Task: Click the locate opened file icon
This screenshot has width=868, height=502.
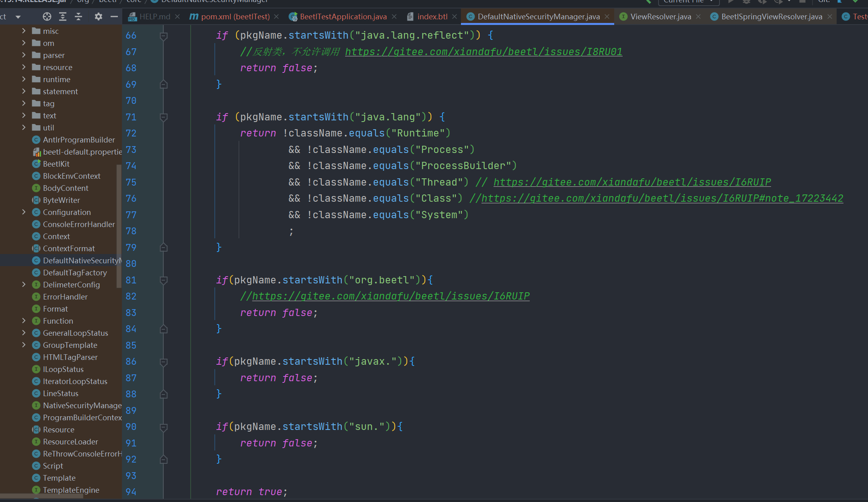Action: click(47, 17)
